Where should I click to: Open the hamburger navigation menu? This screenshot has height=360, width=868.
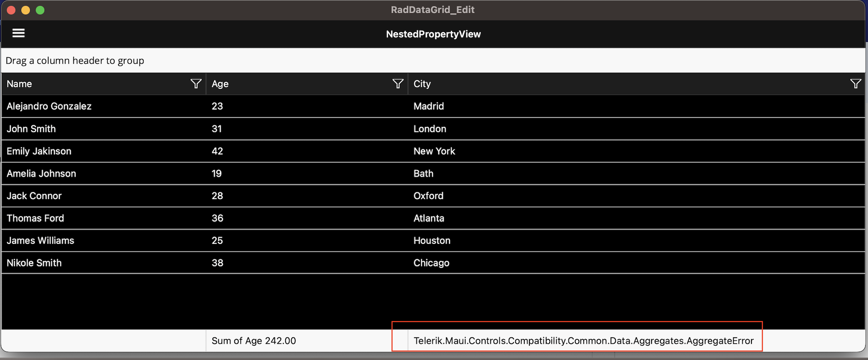(x=18, y=33)
